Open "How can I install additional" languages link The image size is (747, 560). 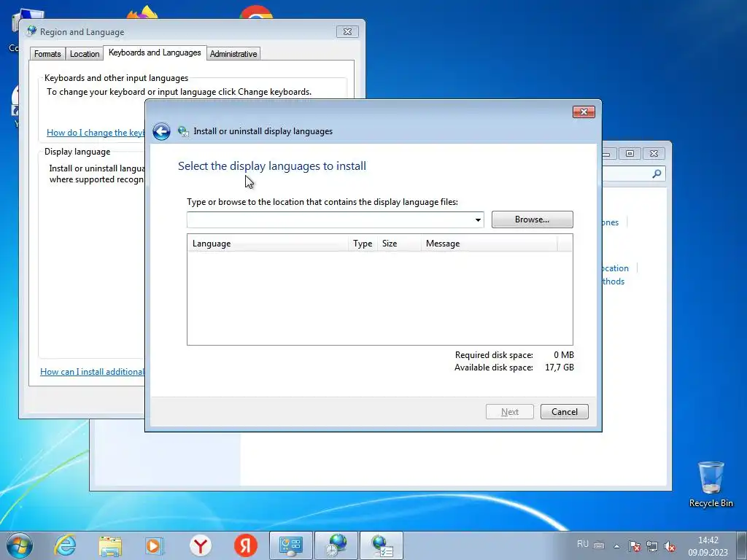[92, 372]
